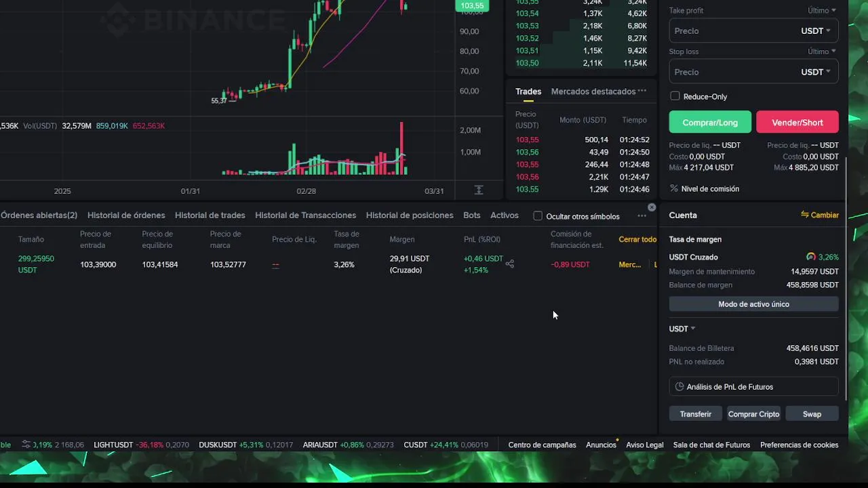Screen dimensions: 868x488
Task: Click the trade row at 01:24:52
Action: click(582, 140)
